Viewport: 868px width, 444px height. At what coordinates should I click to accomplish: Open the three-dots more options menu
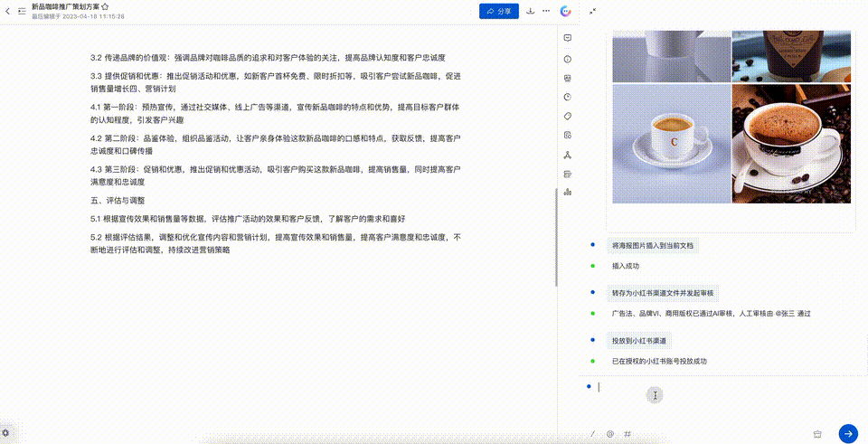coord(546,12)
